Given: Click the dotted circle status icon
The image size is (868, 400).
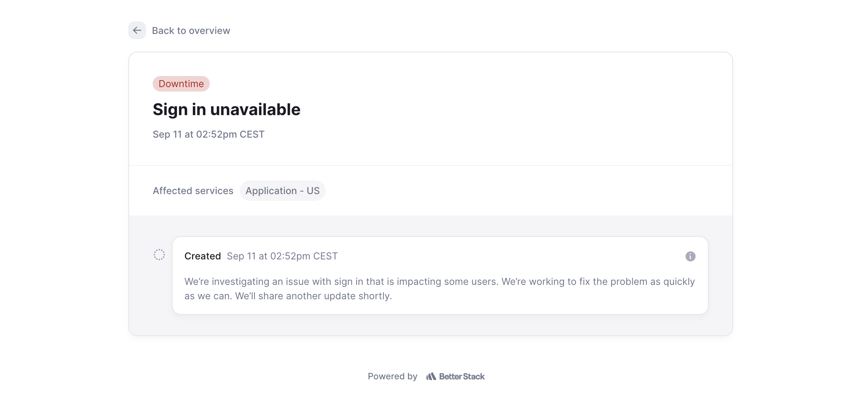Looking at the screenshot, I should [159, 255].
